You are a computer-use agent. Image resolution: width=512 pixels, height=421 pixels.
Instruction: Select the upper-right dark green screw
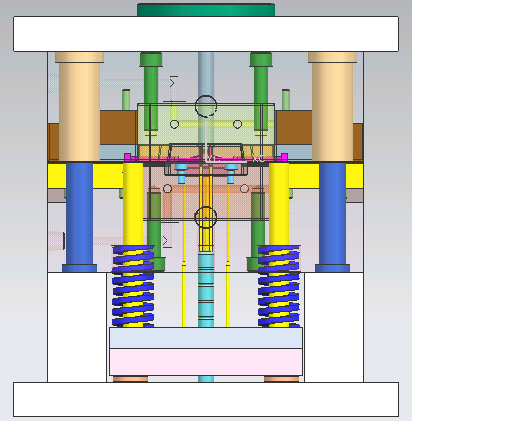point(261,92)
